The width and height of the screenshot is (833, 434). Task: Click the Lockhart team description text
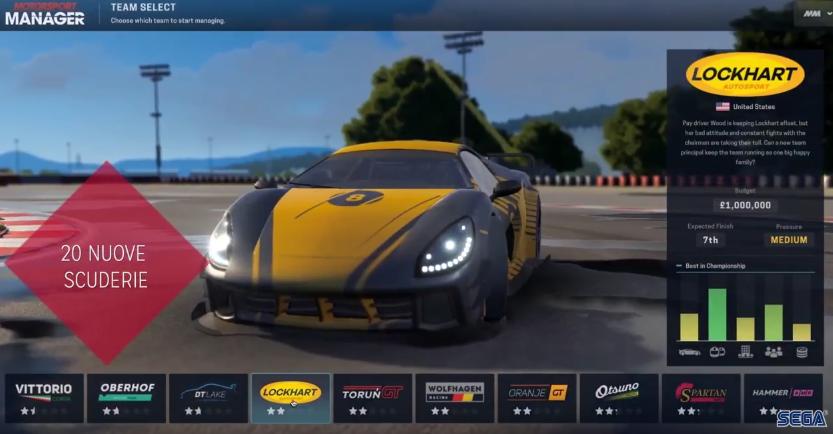[745, 142]
